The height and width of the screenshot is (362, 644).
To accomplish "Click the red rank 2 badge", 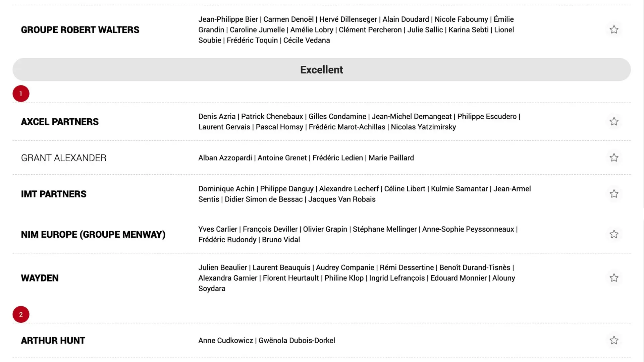I will 21,314.
